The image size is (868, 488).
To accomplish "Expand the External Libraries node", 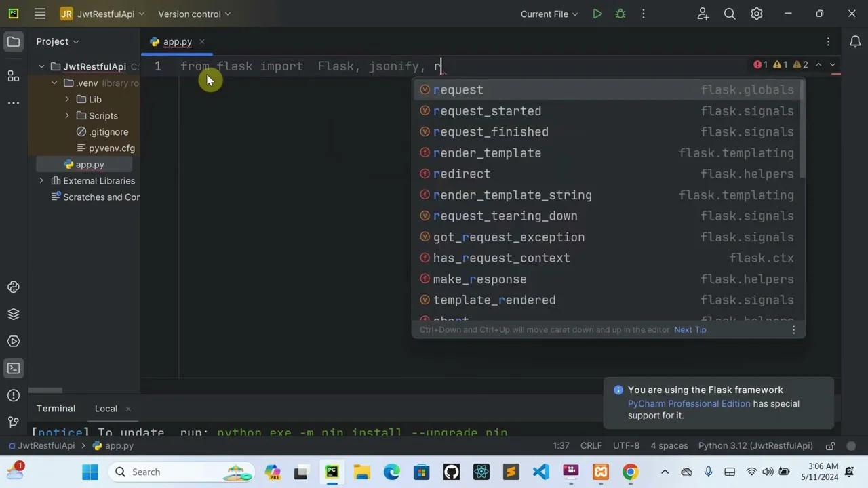I will tap(41, 180).
